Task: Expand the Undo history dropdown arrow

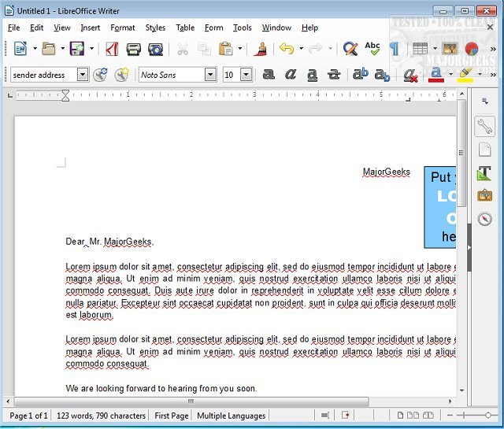Action: tap(301, 49)
